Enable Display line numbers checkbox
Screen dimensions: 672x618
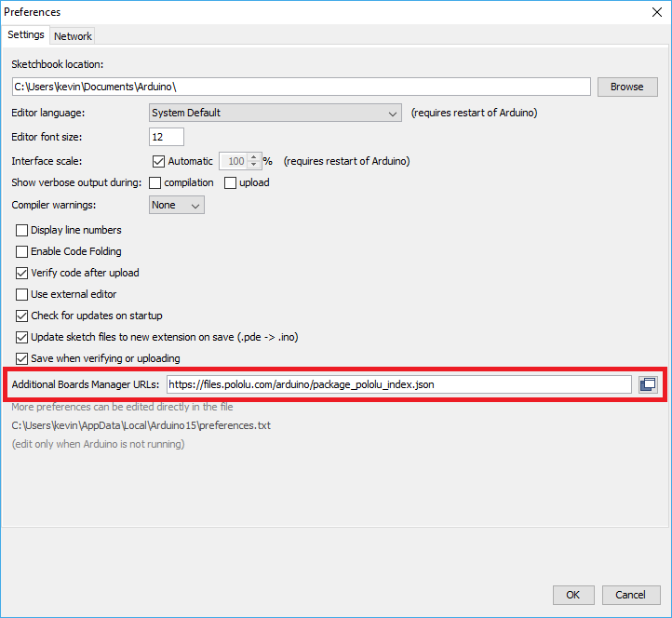[x=22, y=230]
